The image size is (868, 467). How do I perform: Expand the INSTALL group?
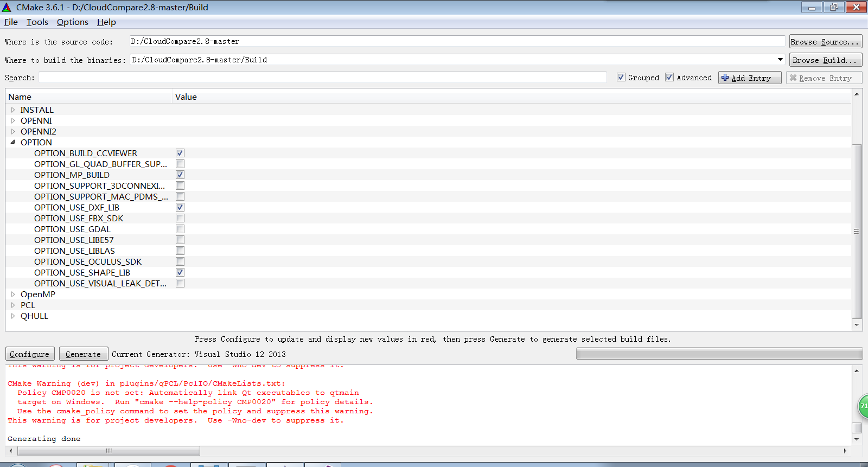(13, 110)
